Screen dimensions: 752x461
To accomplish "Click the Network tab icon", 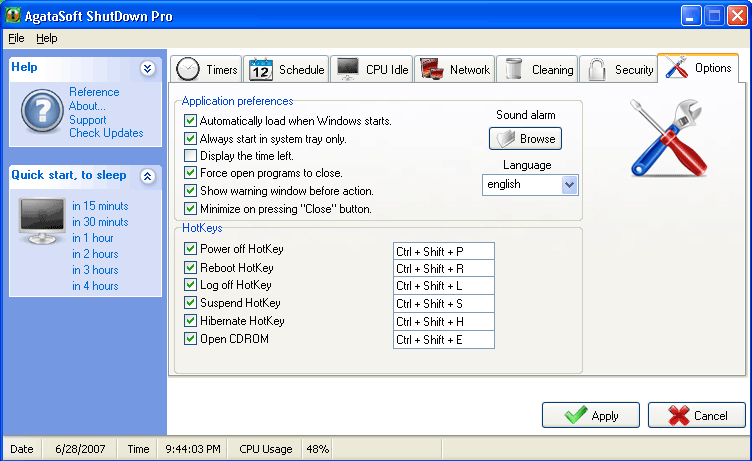I will [431, 69].
